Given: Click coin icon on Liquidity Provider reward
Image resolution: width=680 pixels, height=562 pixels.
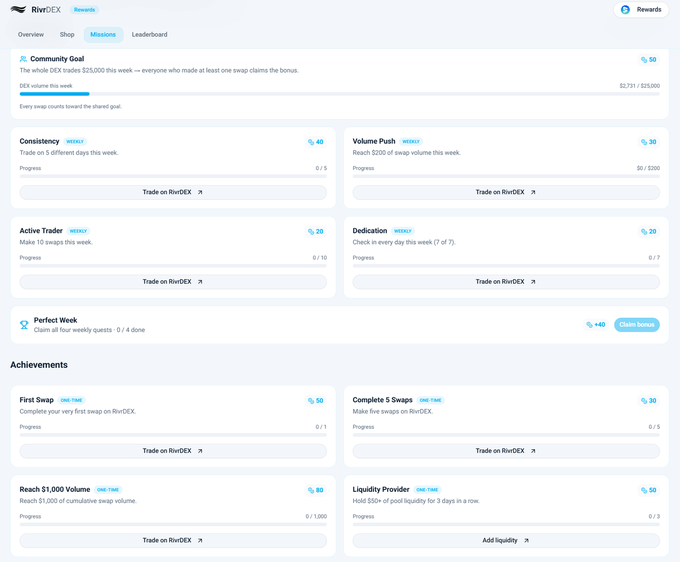Looking at the screenshot, I should pyautogui.click(x=644, y=490).
